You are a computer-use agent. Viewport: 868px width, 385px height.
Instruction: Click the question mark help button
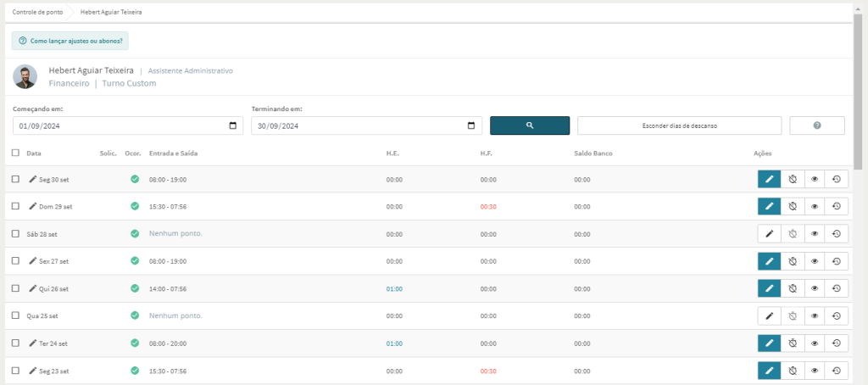pyautogui.click(x=816, y=126)
